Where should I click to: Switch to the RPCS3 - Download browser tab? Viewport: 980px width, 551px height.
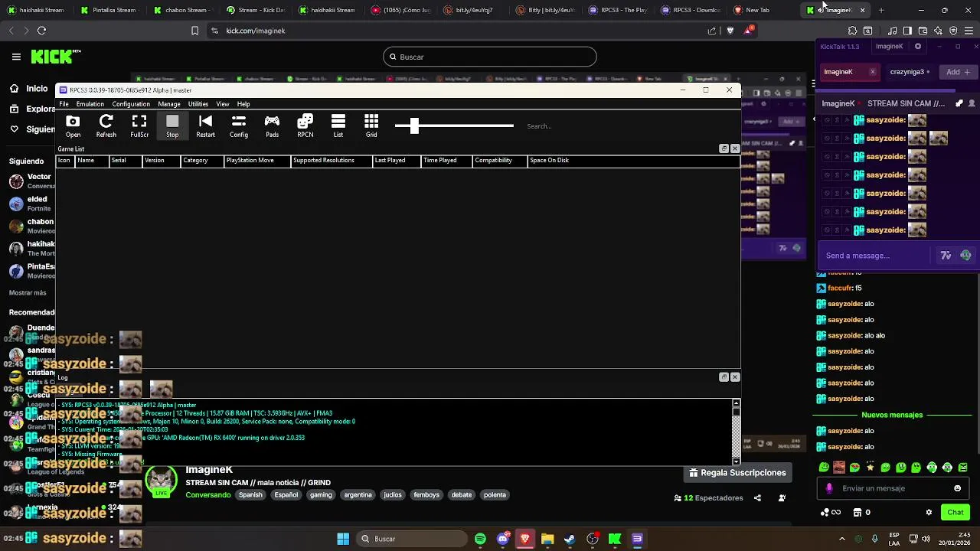pos(692,10)
